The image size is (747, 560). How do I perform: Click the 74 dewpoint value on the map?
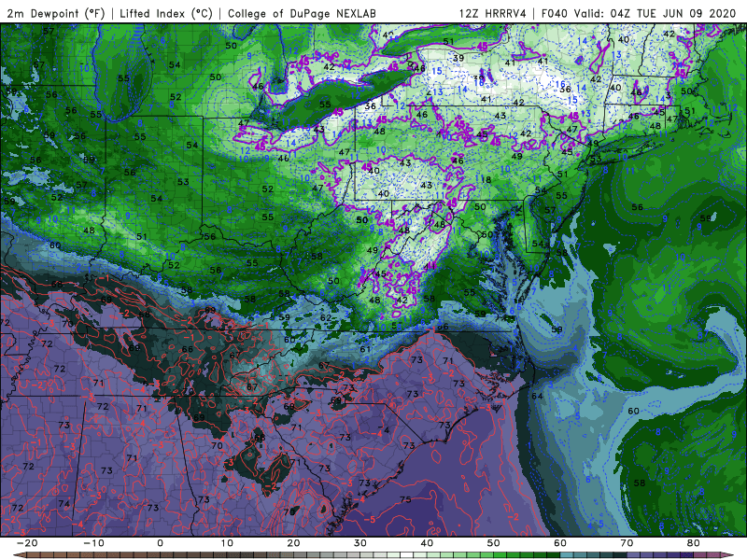point(63,503)
